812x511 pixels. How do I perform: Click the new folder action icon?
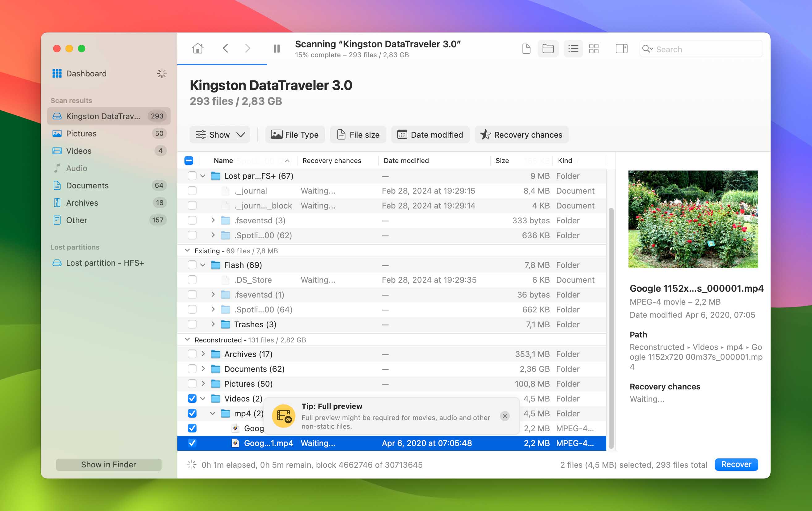(548, 49)
